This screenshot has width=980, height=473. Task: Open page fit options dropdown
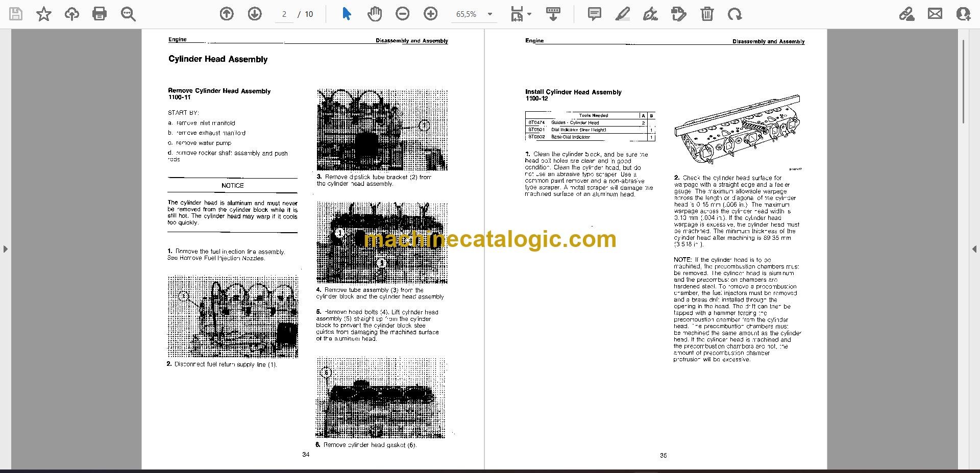coord(521,14)
